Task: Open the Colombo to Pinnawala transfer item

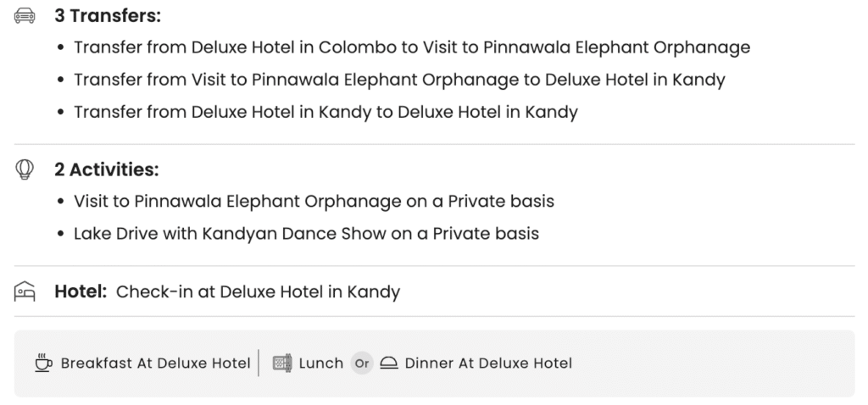Action: tap(412, 47)
